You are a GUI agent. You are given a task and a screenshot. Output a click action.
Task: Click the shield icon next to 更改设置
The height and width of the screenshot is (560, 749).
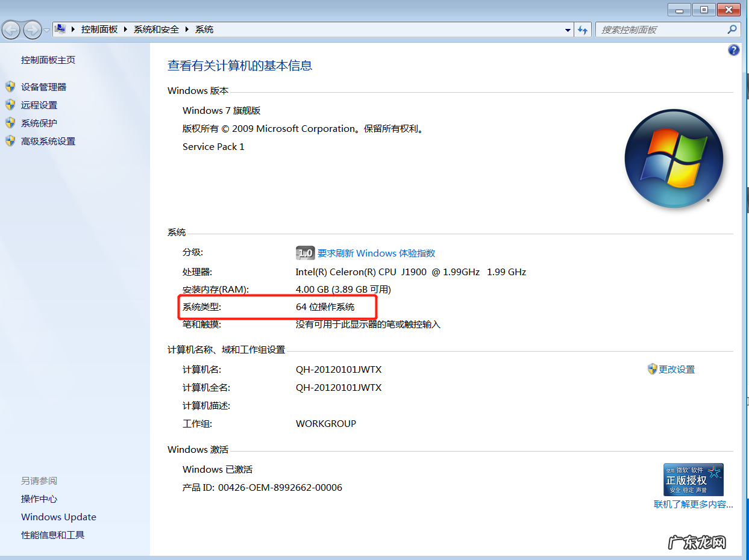click(x=652, y=369)
